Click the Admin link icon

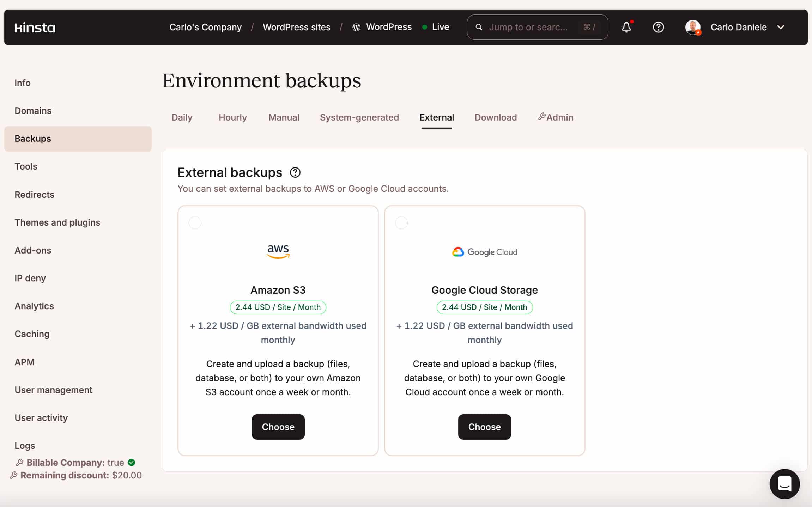541,116
